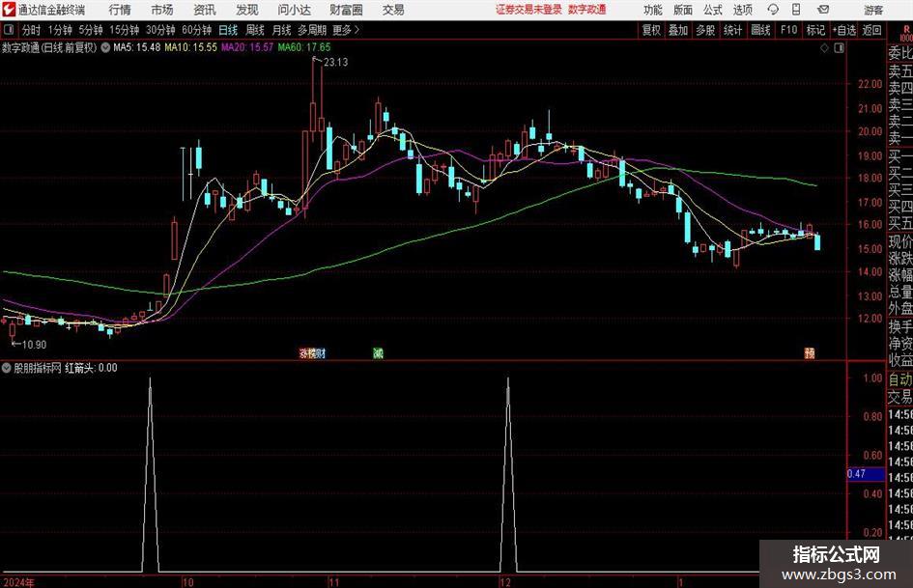913x588 pixels.
Task: Click the MA20: 15.57 label
Action: click(247, 47)
